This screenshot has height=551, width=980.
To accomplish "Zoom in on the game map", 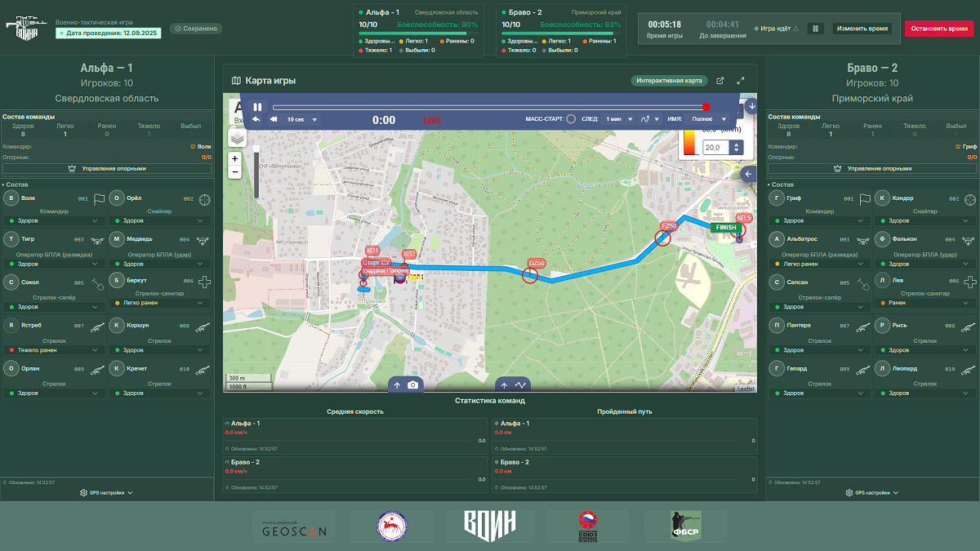I will click(x=235, y=158).
